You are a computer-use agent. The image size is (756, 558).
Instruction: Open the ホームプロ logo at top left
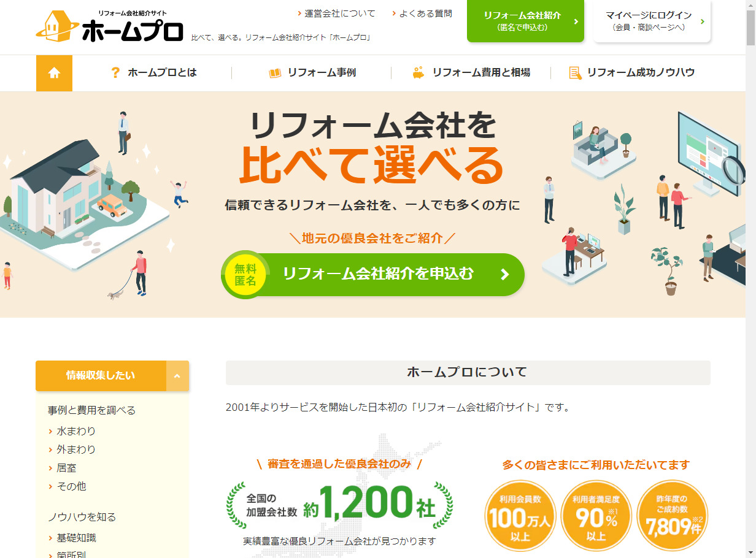[110, 26]
